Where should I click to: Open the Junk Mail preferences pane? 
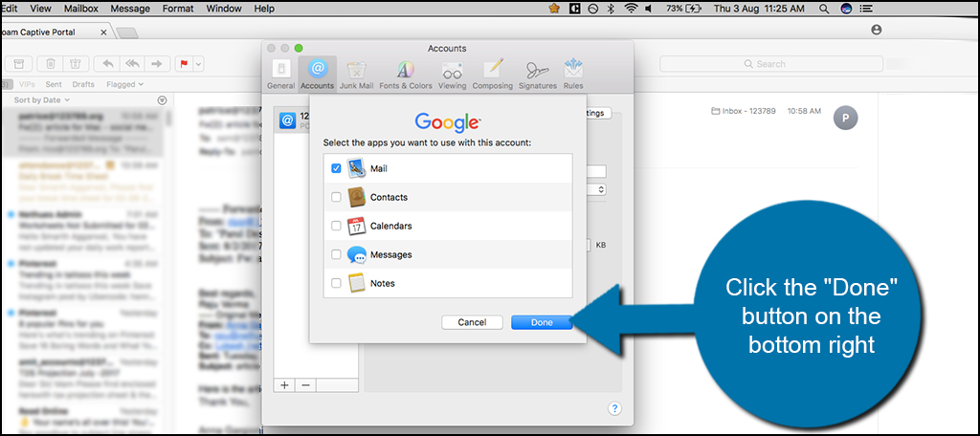point(356,75)
